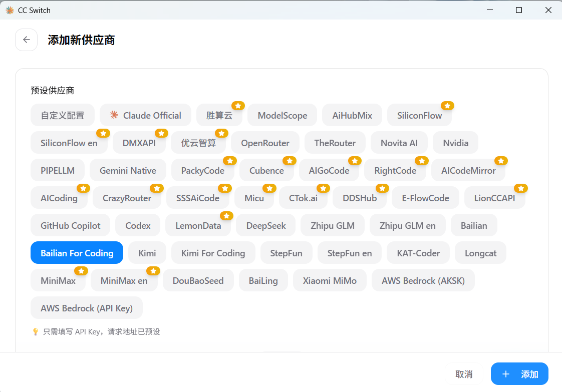Pick the LionCCAPI preset
This screenshot has width=562, height=392.
(494, 198)
